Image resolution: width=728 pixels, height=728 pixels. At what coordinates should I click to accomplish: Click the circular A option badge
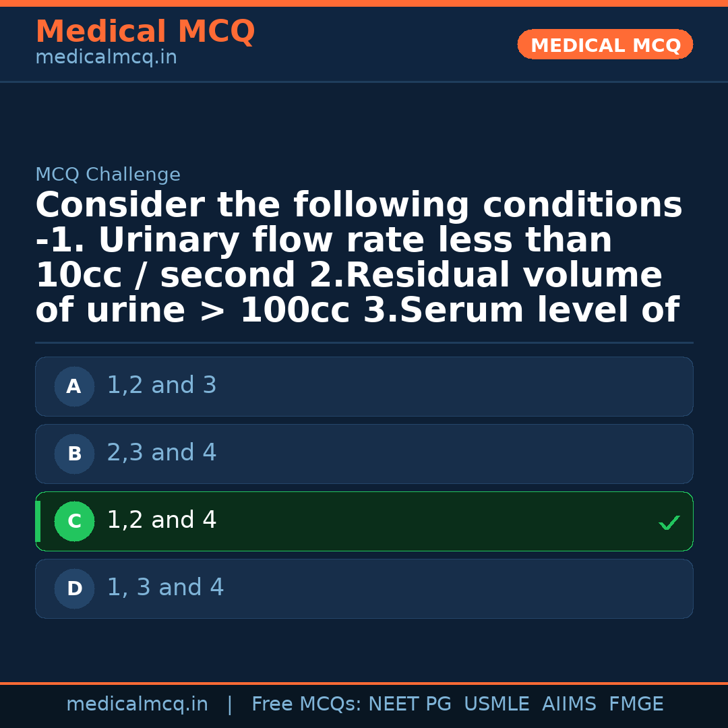74,387
